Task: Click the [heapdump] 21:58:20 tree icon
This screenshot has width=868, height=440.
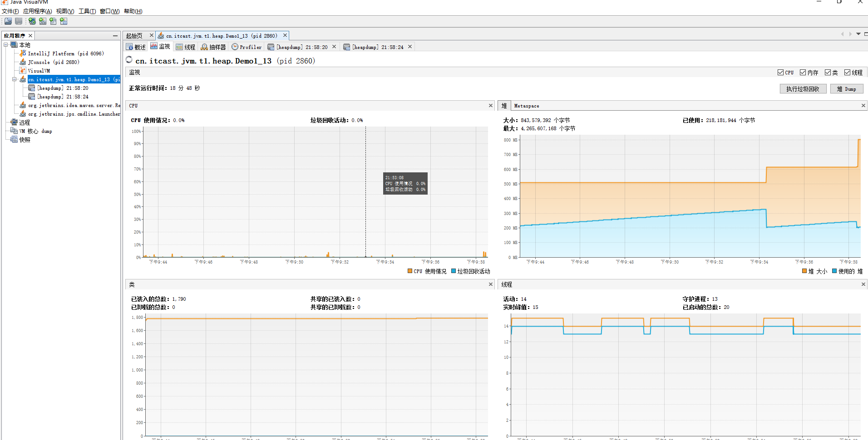Action: (x=32, y=88)
